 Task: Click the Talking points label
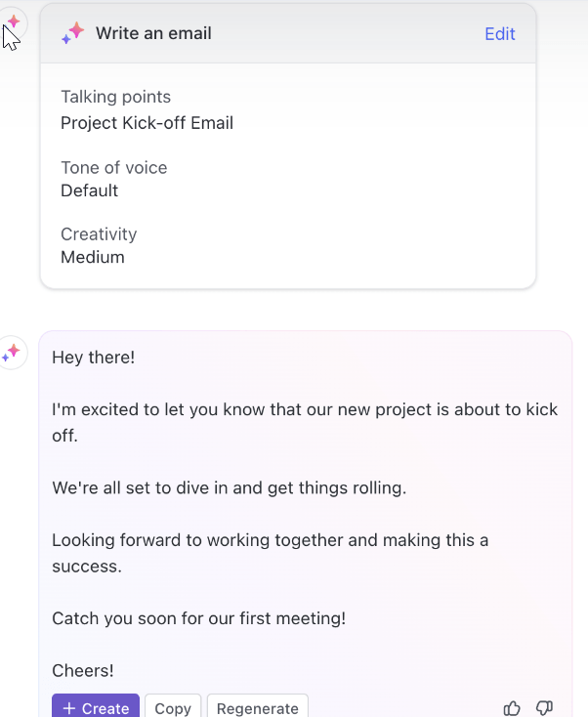115,97
